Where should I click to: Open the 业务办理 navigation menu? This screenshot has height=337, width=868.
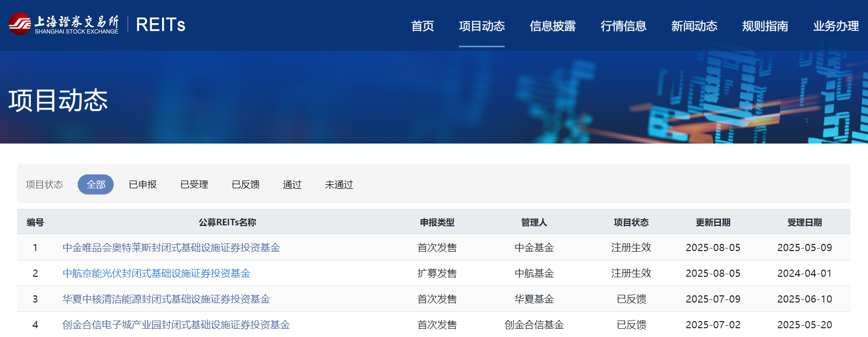[x=836, y=26]
